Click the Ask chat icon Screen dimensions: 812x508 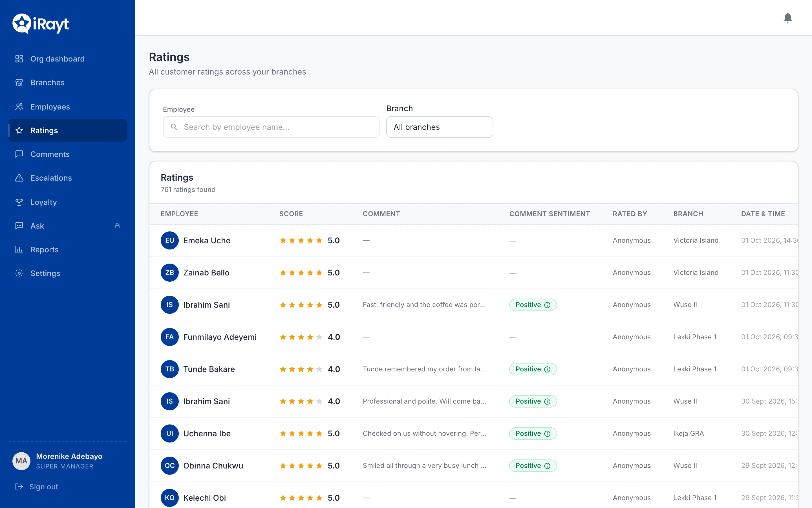pos(19,226)
